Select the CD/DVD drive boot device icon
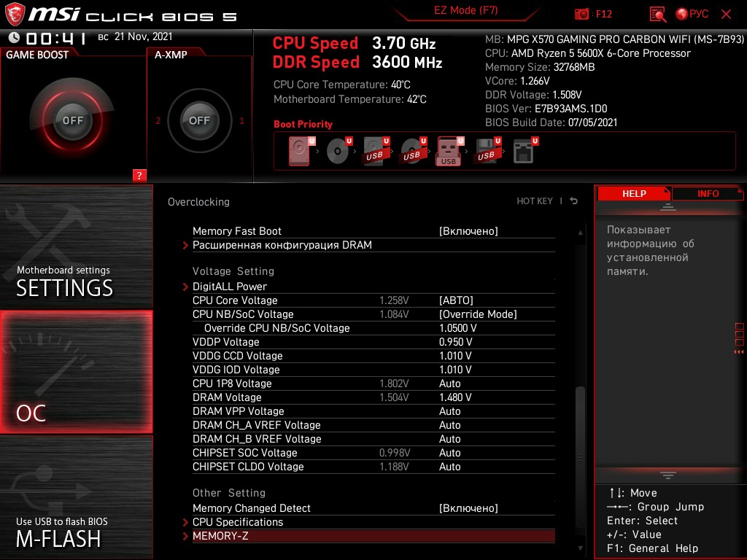 [339, 151]
